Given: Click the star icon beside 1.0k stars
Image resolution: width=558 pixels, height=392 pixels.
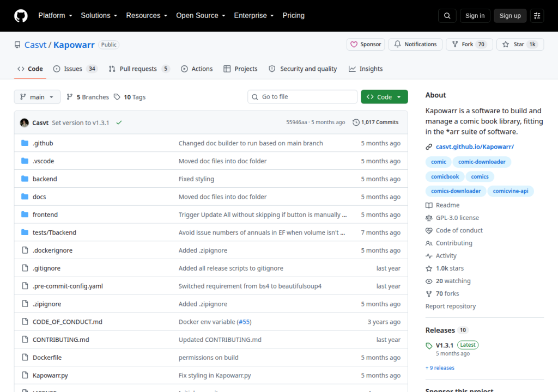Looking at the screenshot, I should [429, 268].
